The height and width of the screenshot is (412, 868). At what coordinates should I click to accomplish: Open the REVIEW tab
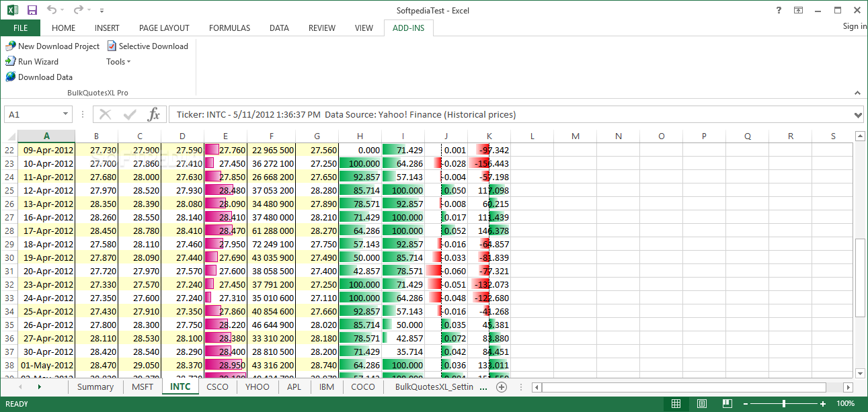tap(322, 28)
